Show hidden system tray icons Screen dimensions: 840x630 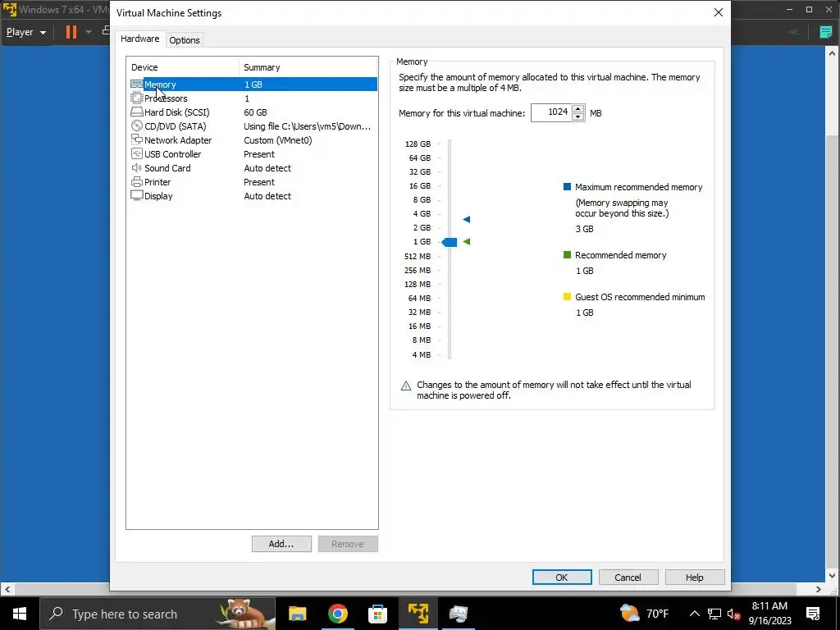pos(694,614)
